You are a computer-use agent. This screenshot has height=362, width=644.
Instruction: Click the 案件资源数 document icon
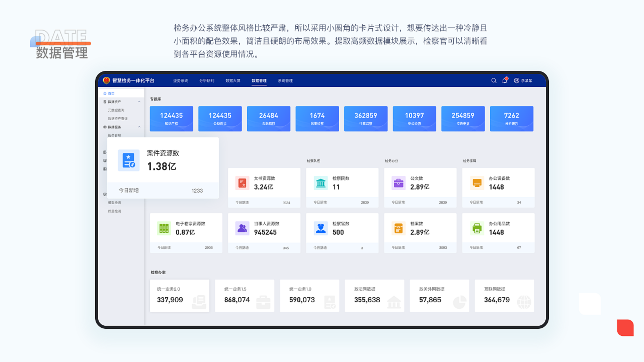click(x=129, y=160)
